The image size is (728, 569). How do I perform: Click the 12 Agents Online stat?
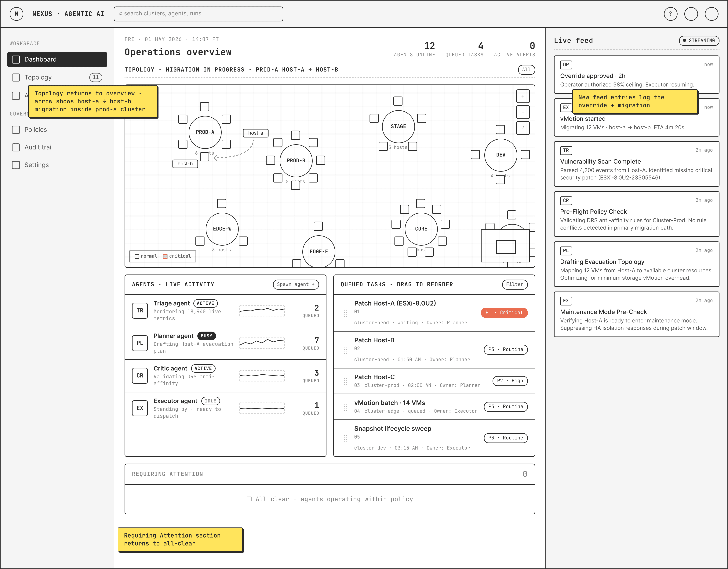click(414, 49)
